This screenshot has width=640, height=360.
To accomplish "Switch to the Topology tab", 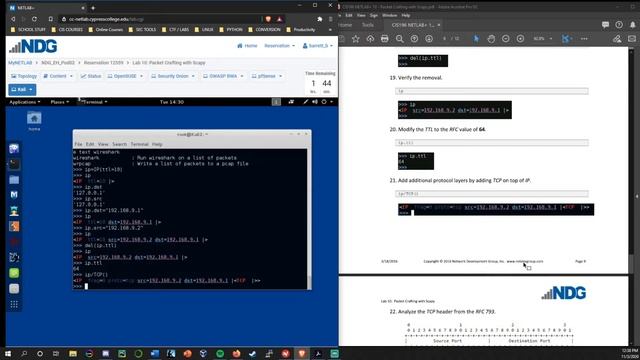I will tap(24, 76).
